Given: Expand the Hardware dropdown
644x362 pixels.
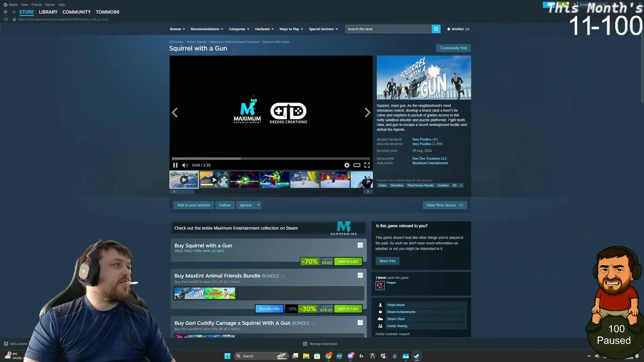Looking at the screenshot, I should 264,29.
